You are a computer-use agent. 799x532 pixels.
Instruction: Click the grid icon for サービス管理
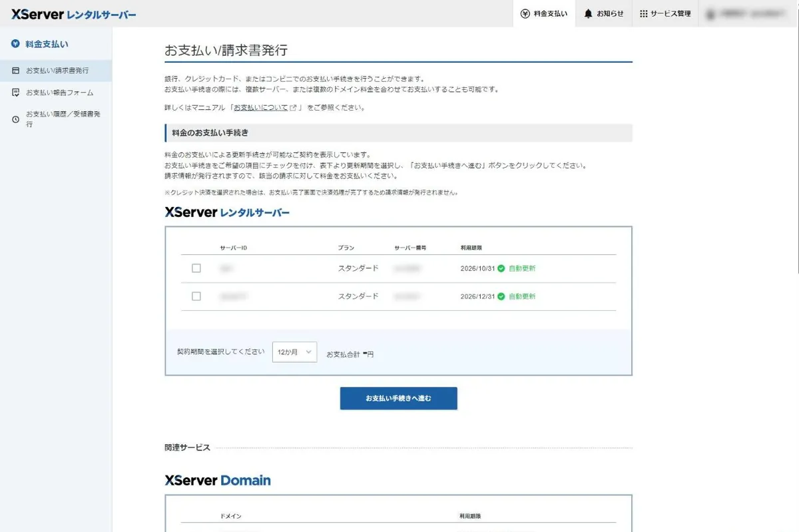(x=644, y=13)
